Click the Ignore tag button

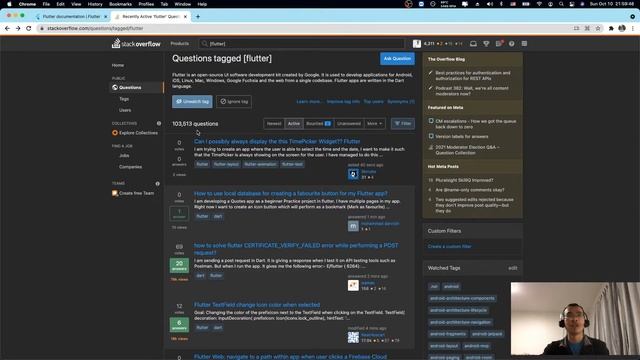coord(234,101)
